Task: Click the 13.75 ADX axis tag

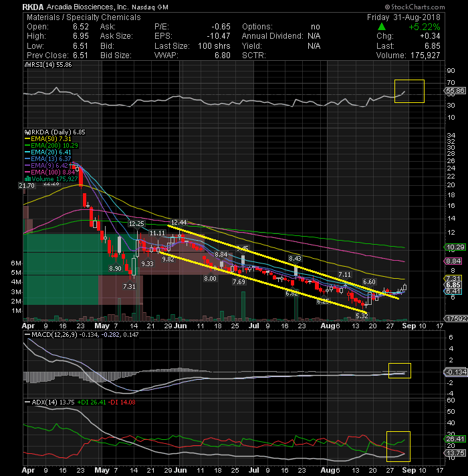Action: pyautogui.click(x=455, y=453)
